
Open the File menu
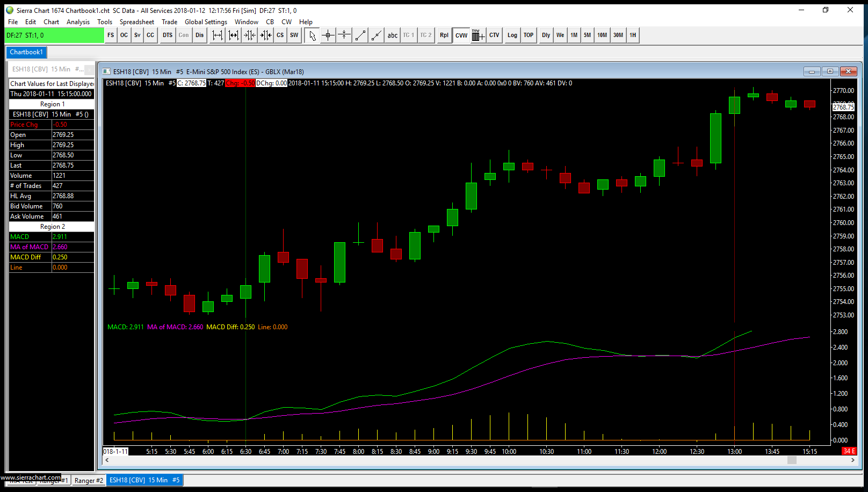(x=13, y=22)
